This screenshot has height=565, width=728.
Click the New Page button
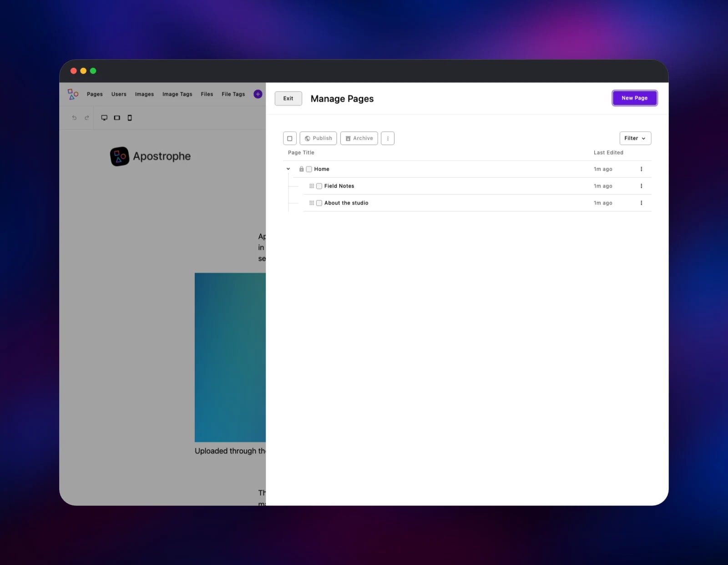click(635, 98)
